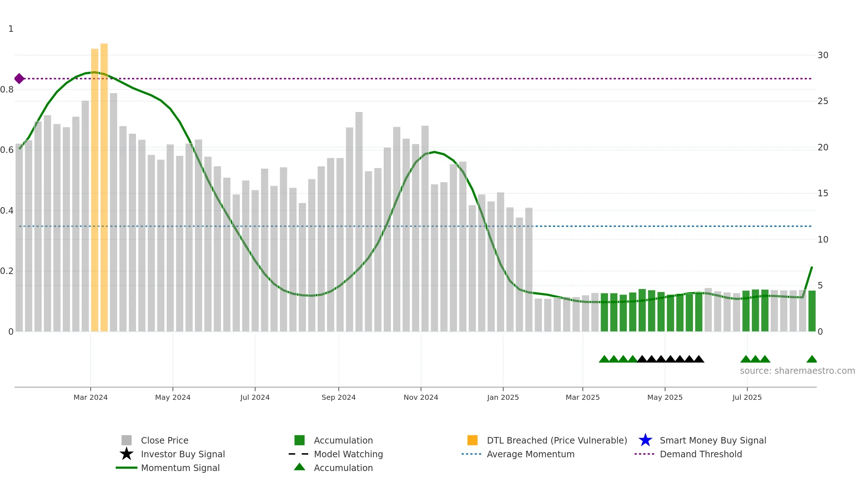Click the Mar 2024 axis label
This screenshot has height=488, width=868.
[90, 397]
